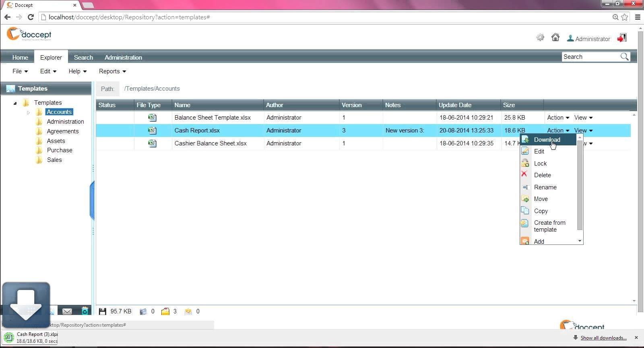Screen dimensions: 644x348
Task: Open the Agreements folder in tree
Action: pos(62,131)
